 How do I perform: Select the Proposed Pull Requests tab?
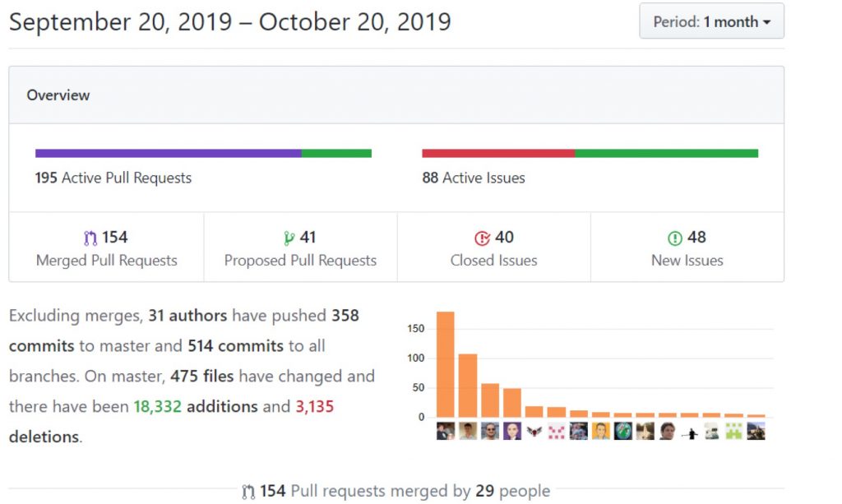coord(300,248)
